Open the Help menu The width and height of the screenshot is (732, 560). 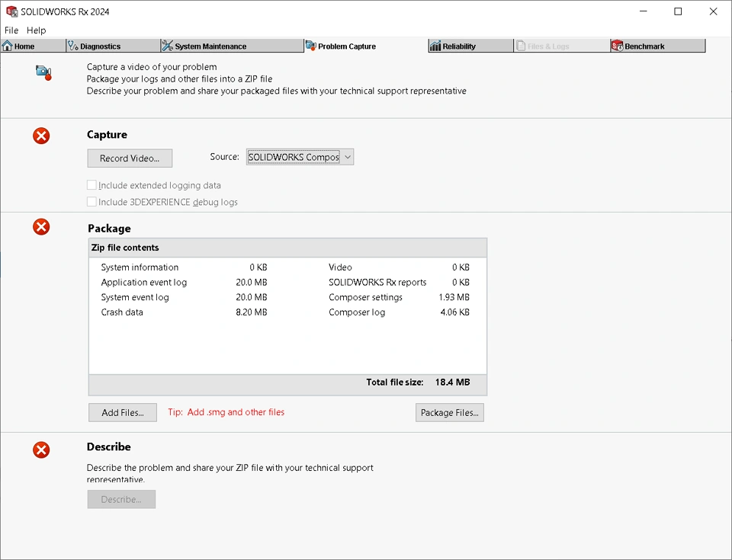coord(36,30)
